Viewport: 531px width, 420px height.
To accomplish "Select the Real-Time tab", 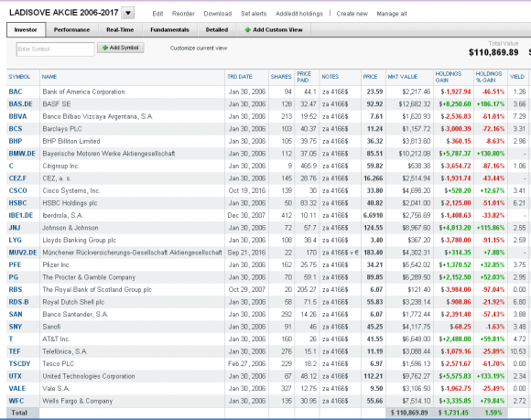I will tap(120, 30).
